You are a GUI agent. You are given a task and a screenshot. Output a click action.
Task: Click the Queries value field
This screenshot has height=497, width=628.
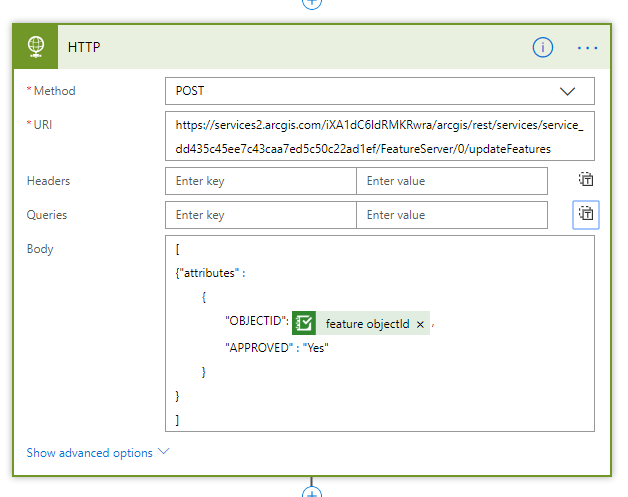point(452,215)
